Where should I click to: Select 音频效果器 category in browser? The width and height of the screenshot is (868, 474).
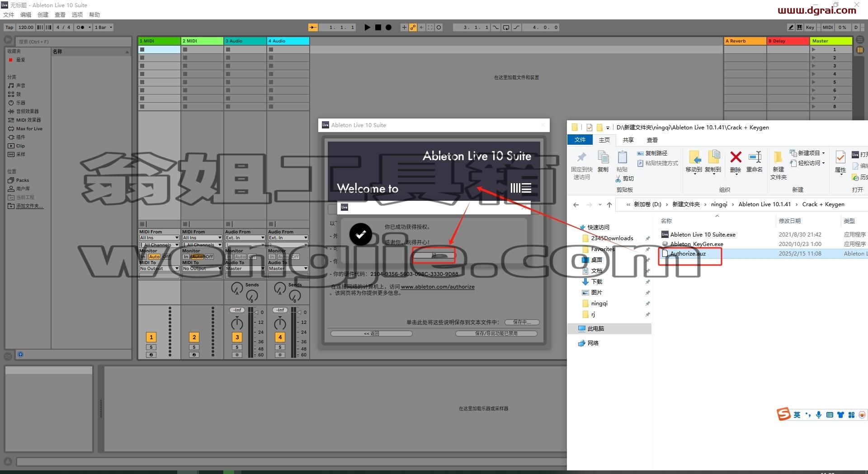27,111
